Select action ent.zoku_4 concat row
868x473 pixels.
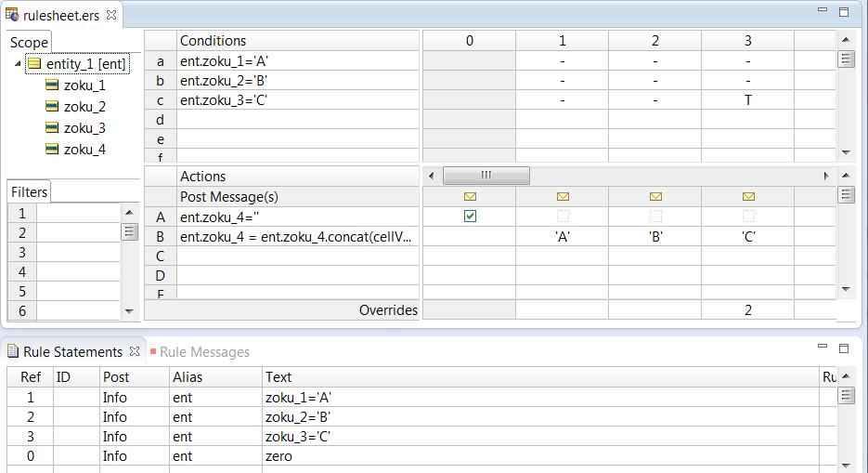pos(298,237)
